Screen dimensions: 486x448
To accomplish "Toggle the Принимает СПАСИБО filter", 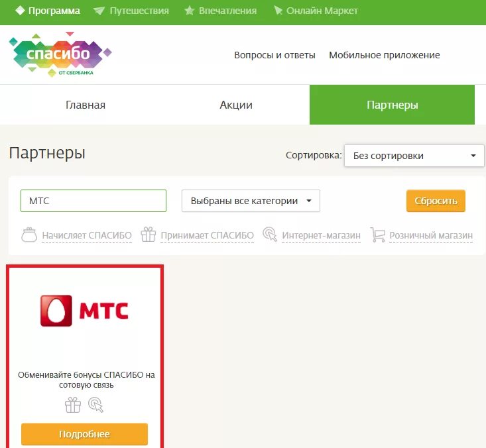I will pos(207,235).
